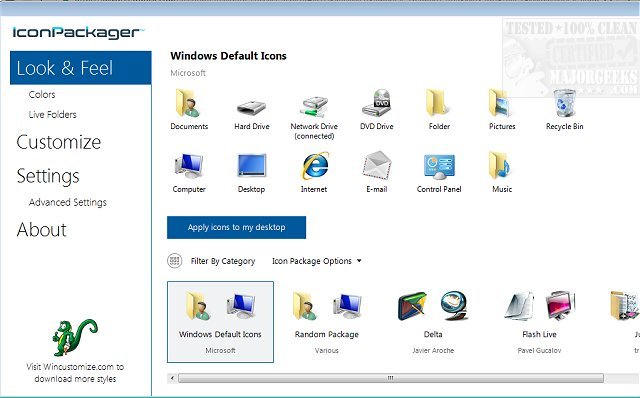
Task: Click the Filter By Category grid icon
Action: tap(175, 260)
